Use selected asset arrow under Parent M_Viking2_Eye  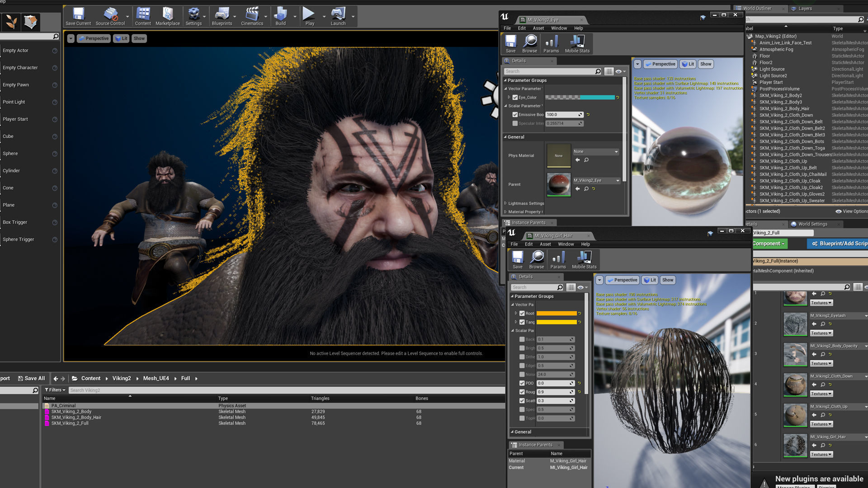pyautogui.click(x=577, y=189)
